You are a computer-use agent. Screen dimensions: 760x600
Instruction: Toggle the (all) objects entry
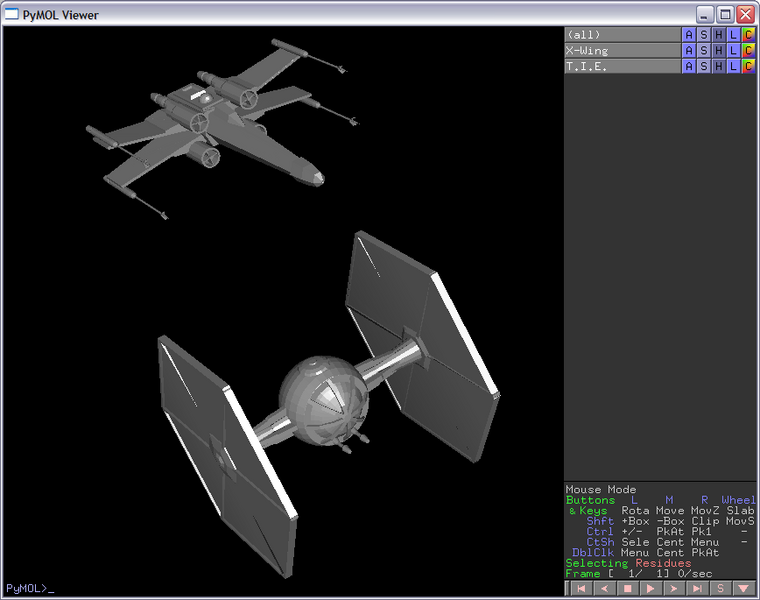point(620,35)
